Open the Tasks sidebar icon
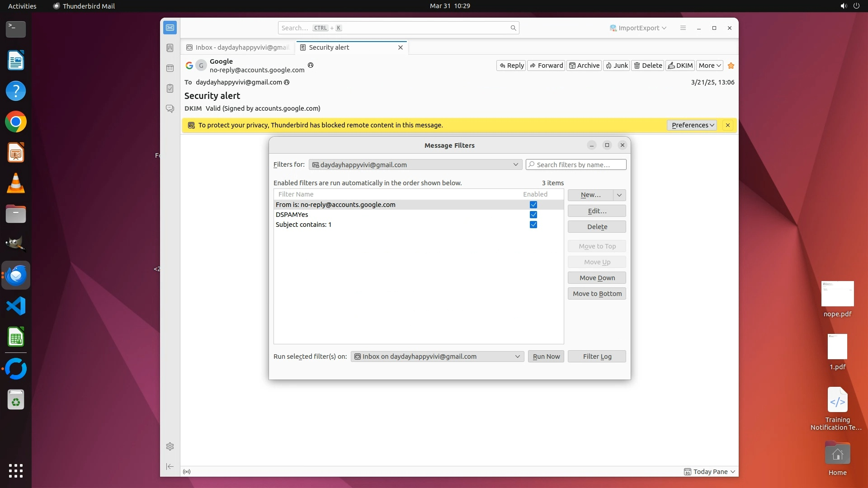 (170, 89)
